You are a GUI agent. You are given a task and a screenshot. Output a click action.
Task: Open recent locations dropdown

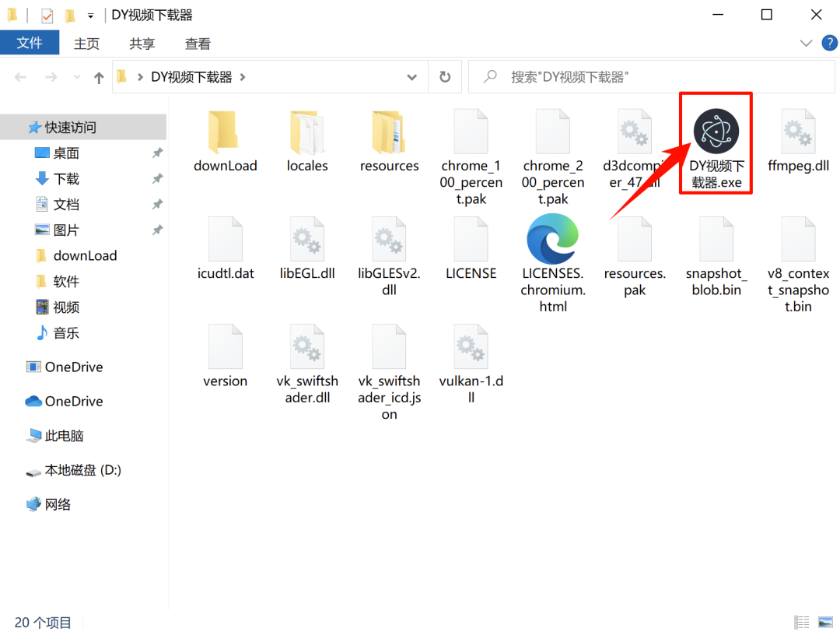[77, 78]
